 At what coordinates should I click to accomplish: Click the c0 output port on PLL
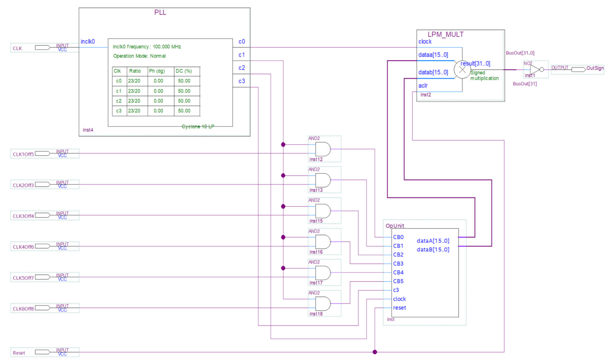pos(242,41)
